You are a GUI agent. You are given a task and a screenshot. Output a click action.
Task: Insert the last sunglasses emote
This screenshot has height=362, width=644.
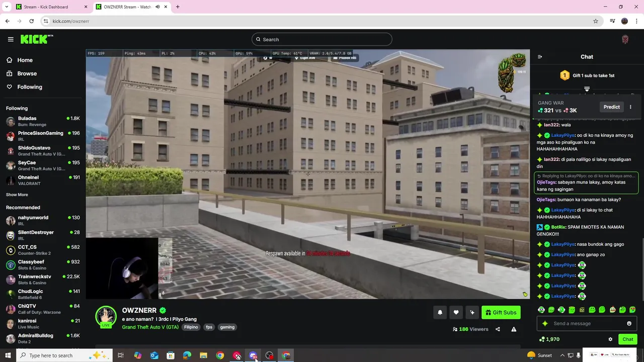point(632,310)
